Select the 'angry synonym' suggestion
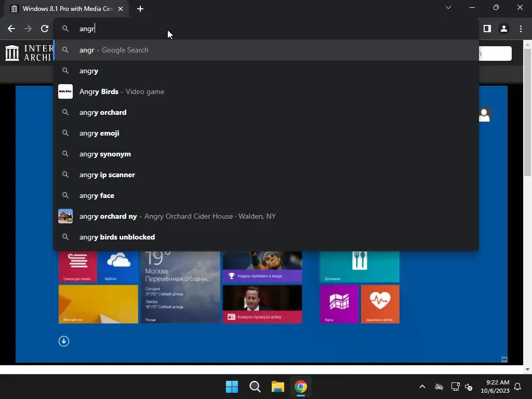The height and width of the screenshot is (399, 532). [266, 154]
